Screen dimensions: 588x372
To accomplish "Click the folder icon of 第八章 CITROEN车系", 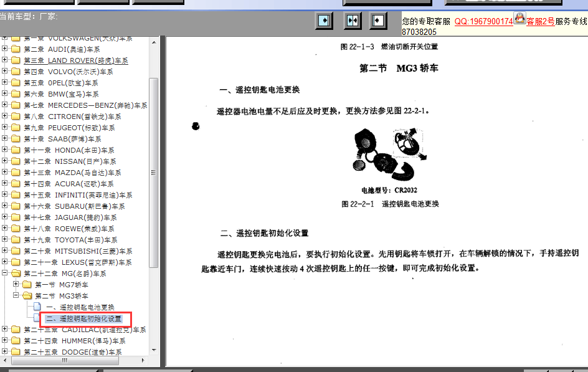I will click(16, 117).
